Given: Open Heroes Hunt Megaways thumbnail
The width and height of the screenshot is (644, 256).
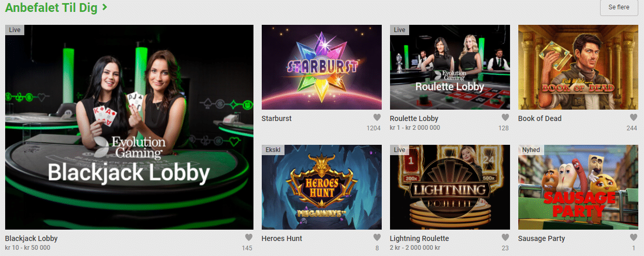Looking at the screenshot, I should click(322, 187).
